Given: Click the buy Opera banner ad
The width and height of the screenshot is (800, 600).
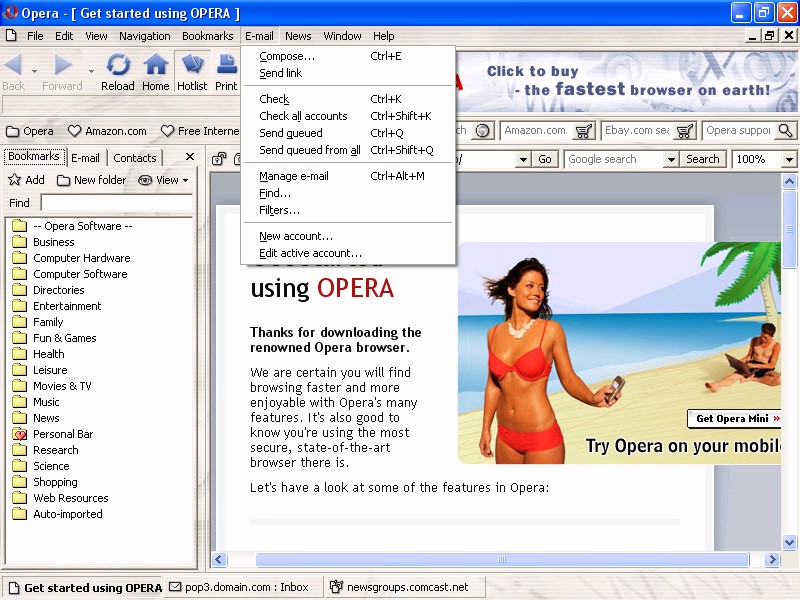Looking at the screenshot, I should point(627,82).
